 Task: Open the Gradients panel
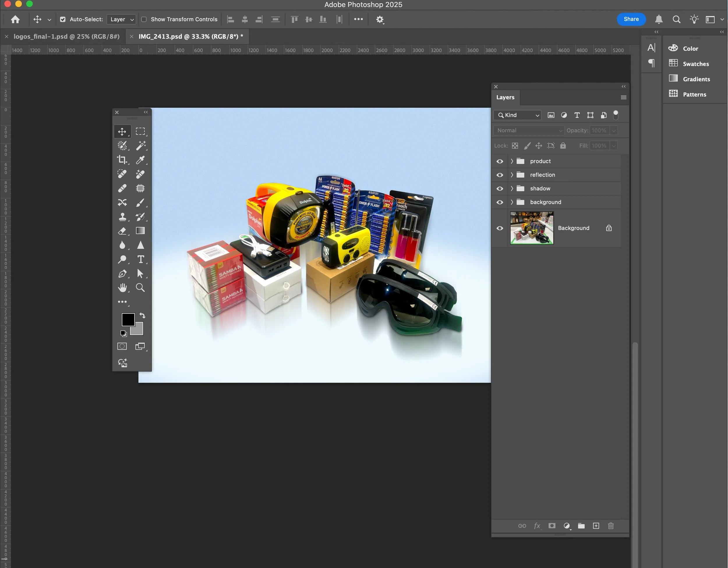696,79
